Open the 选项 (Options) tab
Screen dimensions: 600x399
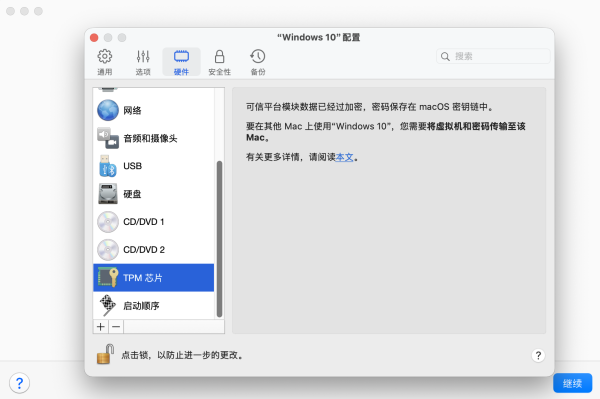[143, 62]
